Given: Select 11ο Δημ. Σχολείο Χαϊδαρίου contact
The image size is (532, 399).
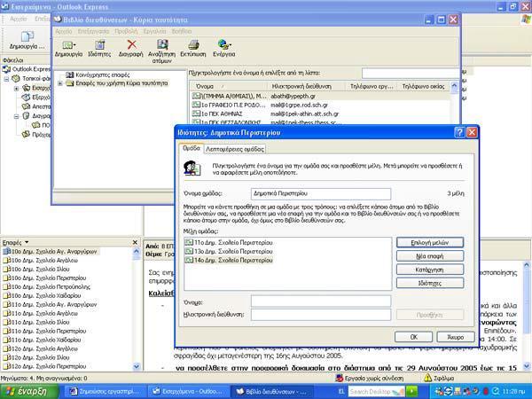Looking at the screenshot, I should coord(42,340).
